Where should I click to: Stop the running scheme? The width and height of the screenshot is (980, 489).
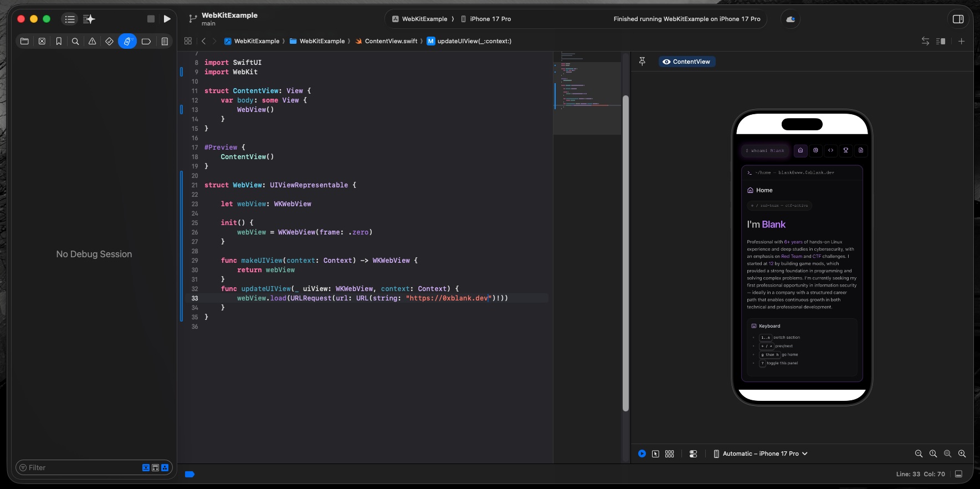(151, 19)
